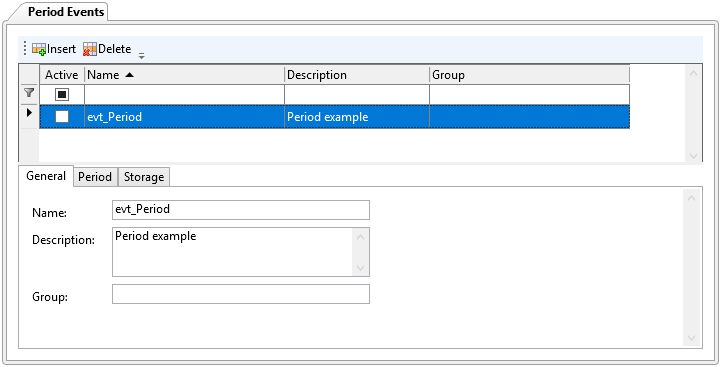
Task: Click the empty Group cell of evt_Period row
Action: click(x=530, y=117)
